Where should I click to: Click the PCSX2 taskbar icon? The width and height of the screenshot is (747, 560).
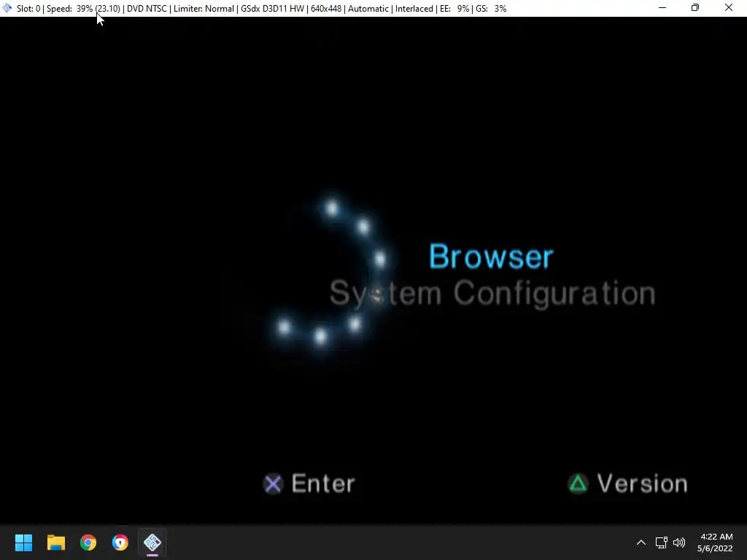coord(152,542)
